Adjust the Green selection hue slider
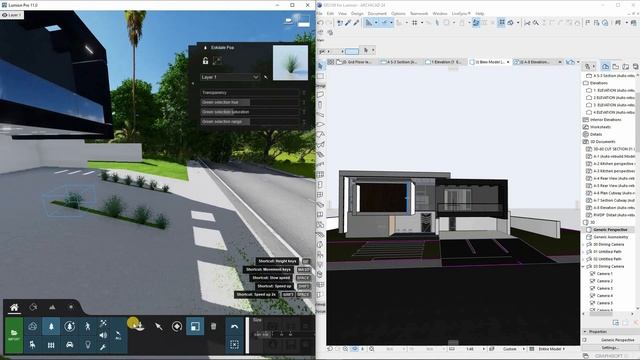640x360 pixels. tap(249, 102)
